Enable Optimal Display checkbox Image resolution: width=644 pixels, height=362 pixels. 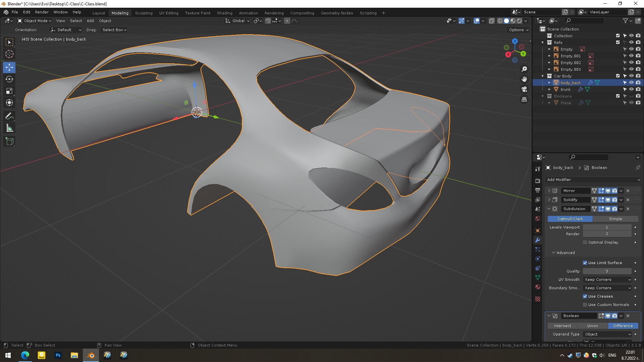point(585,242)
